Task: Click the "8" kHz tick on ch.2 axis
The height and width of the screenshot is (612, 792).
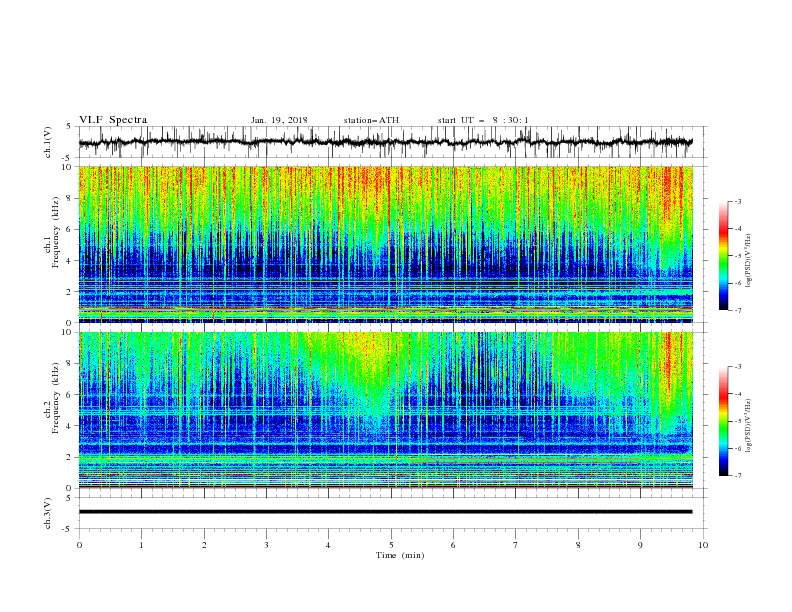Action: click(x=69, y=364)
